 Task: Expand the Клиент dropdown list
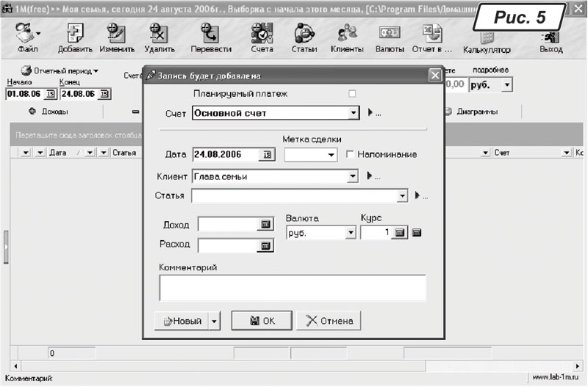tap(354, 176)
